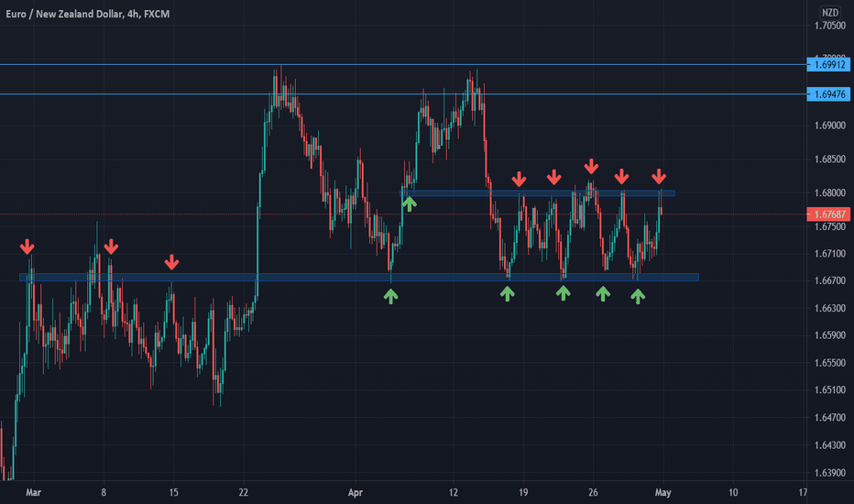Click the Euro / New Zealand Dollar chart title
The image size is (854, 504).
click(88, 14)
